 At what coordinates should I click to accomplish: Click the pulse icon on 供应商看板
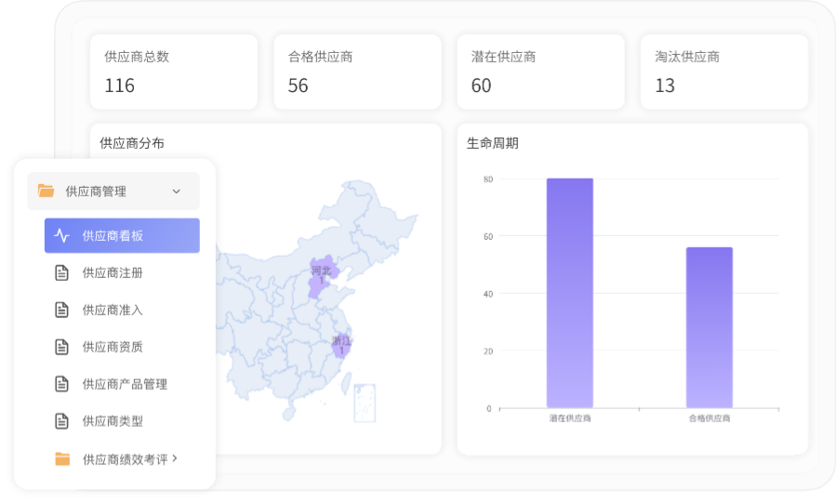pyautogui.click(x=61, y=236)
